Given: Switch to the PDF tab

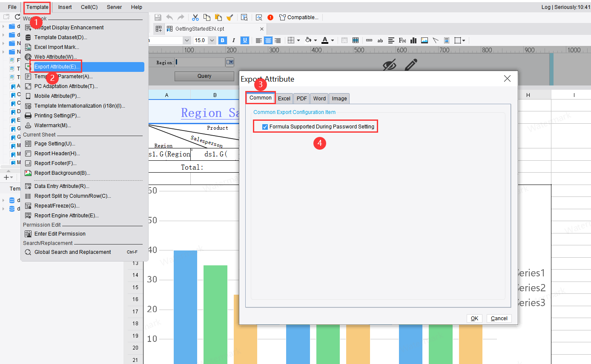Looking at the screenshot, I should click(301, 98).
